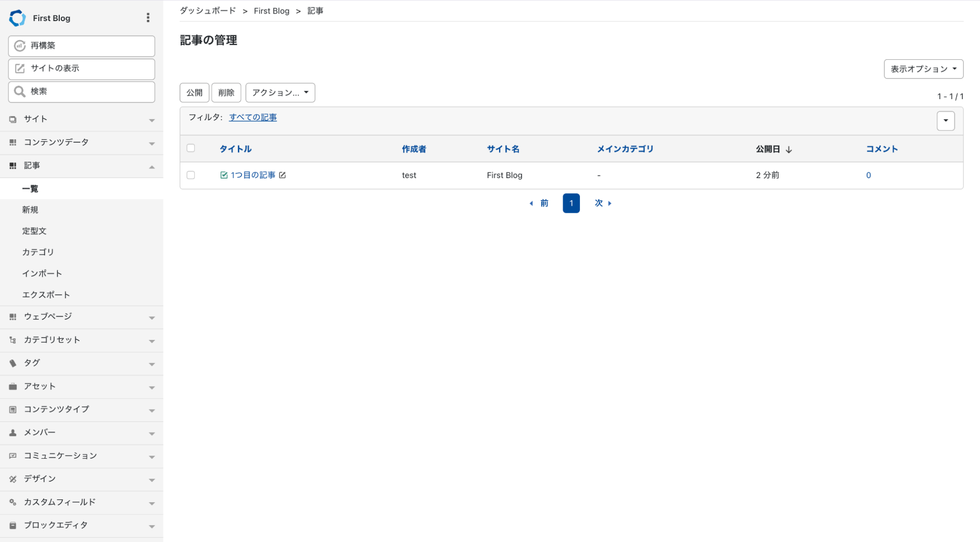Screen dimensions: 980x542
Task: Click the 検索 search field
Action: (x=81, y=92)
